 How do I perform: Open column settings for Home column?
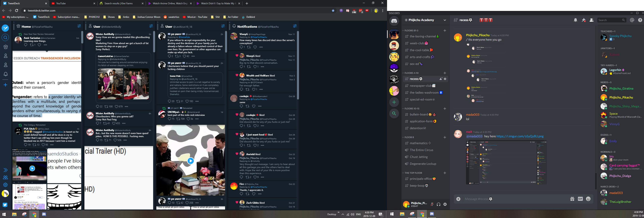(79, 26)
